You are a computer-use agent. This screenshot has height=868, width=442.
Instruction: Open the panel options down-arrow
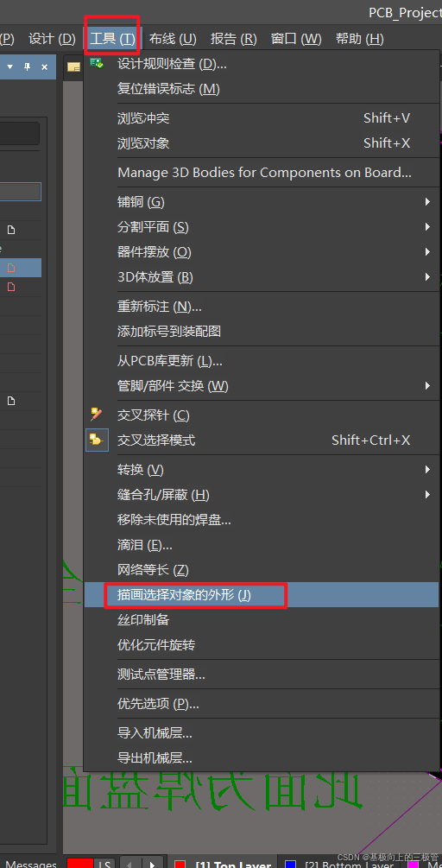9,67
